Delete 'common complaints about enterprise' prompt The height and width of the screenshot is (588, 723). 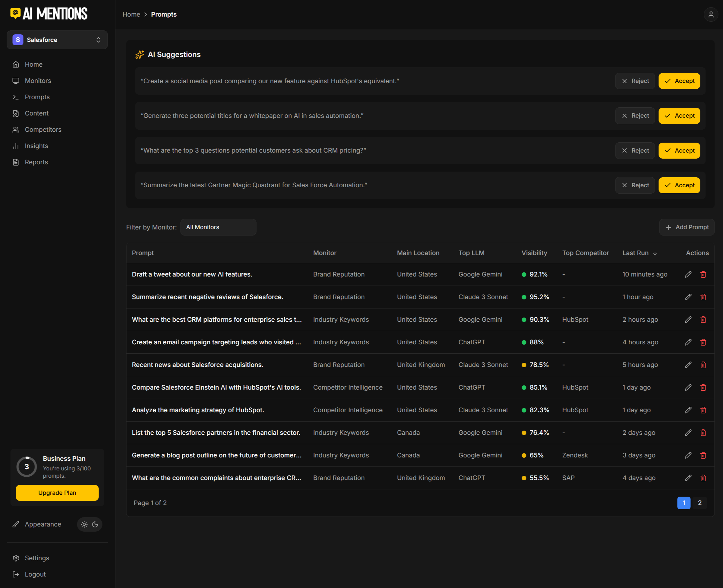[x=703, y=478]
